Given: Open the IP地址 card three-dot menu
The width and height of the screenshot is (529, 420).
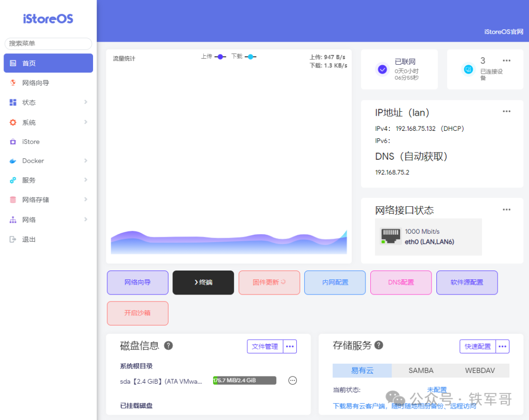Looking at the screenshot, I should (506, 111).
